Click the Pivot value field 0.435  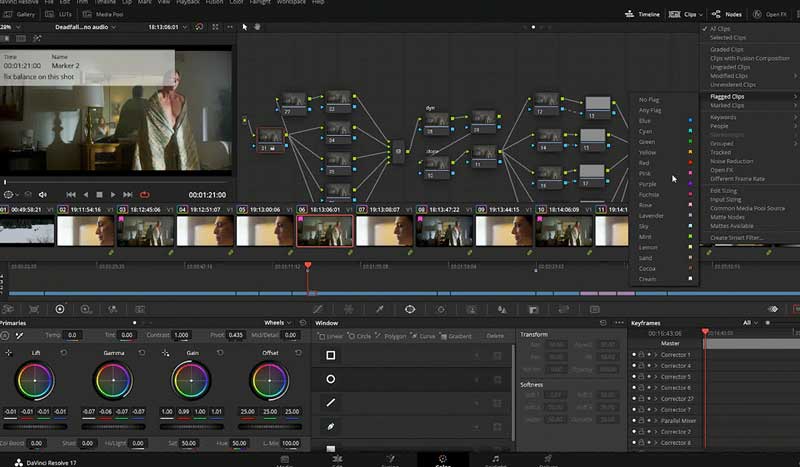[x=235, y=335]
